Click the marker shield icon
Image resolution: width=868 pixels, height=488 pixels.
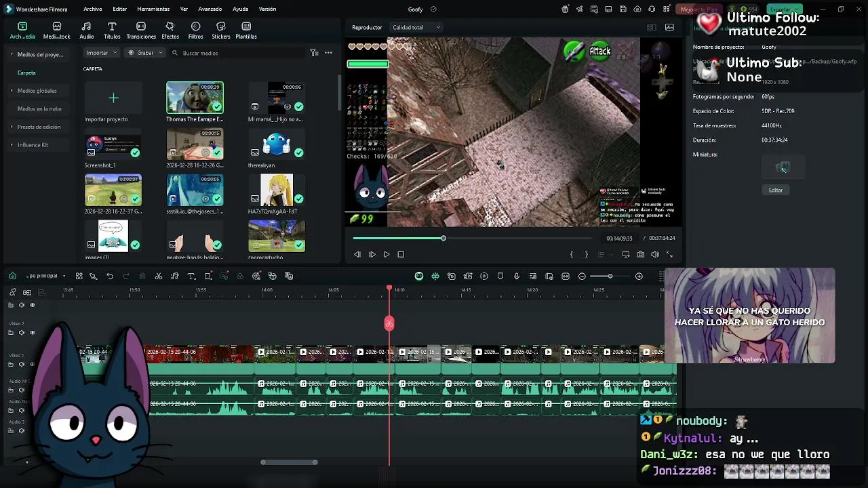[500, 276]
